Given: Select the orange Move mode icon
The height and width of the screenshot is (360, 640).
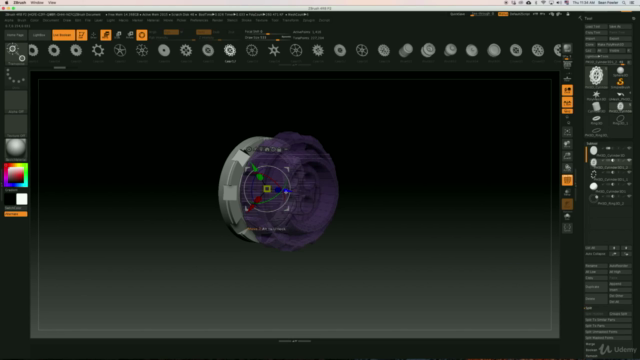Looking at the screenshot, I should pos(106,35).
